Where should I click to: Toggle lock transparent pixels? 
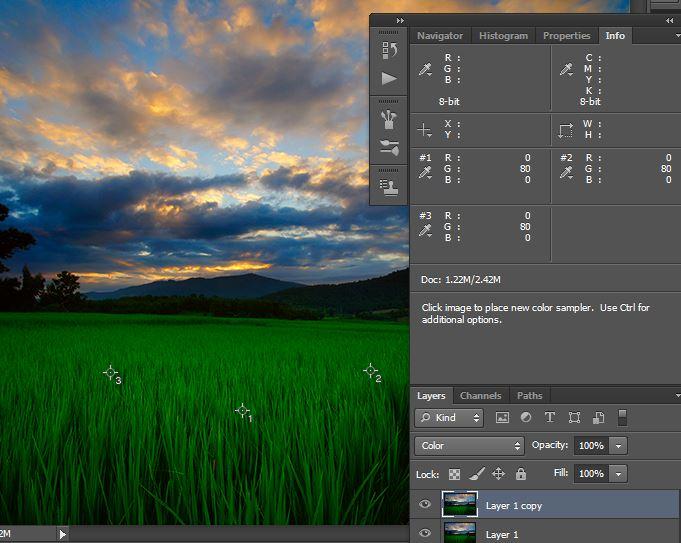pyautogui.click(x=454, y=474)
